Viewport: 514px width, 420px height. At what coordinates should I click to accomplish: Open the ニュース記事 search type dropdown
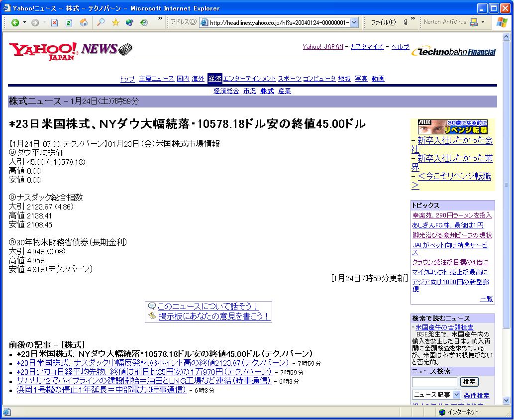[x=456, y=395]
